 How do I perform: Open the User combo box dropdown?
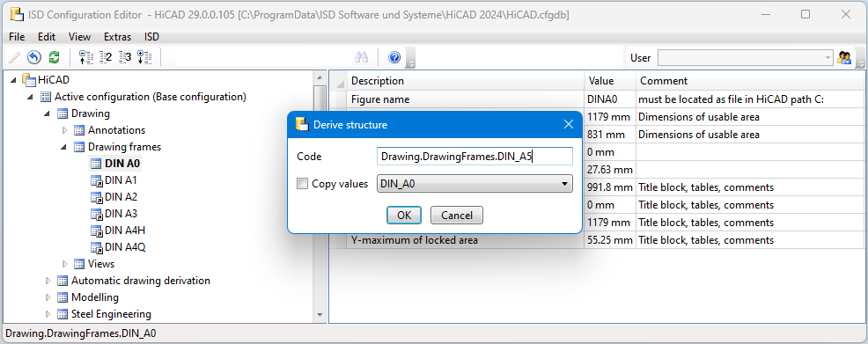(828, 57)
